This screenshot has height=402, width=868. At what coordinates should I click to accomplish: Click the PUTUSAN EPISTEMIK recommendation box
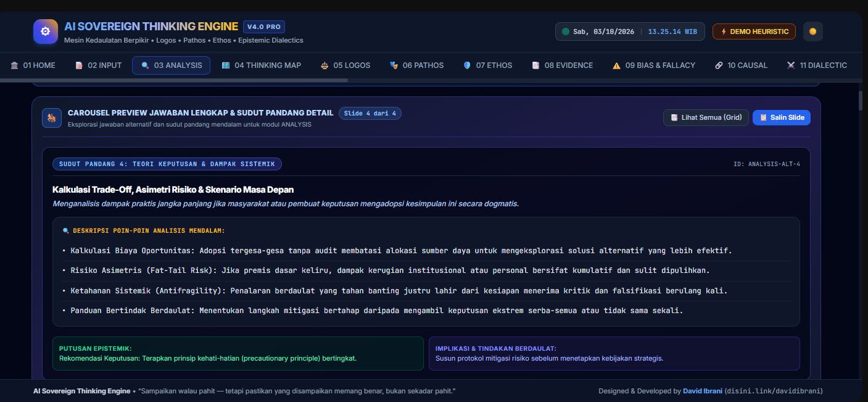[x=238, y=353]
